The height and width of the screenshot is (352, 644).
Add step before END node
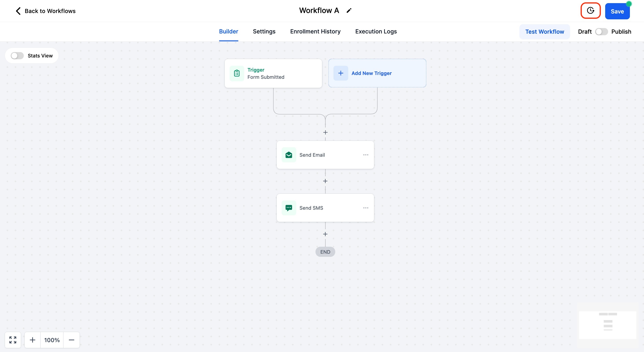[325, 234]
